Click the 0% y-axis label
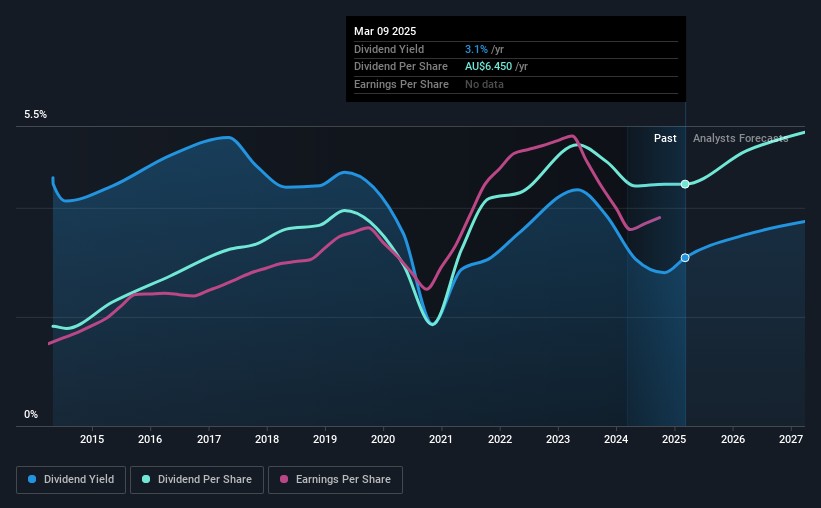This screenshot has width=821, height=508. [31, 414]
